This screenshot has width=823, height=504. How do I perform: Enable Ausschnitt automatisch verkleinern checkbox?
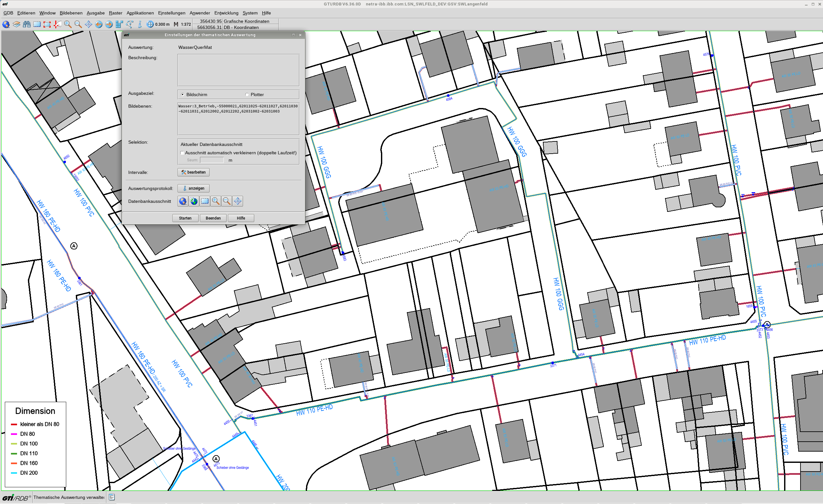point(182,153)
